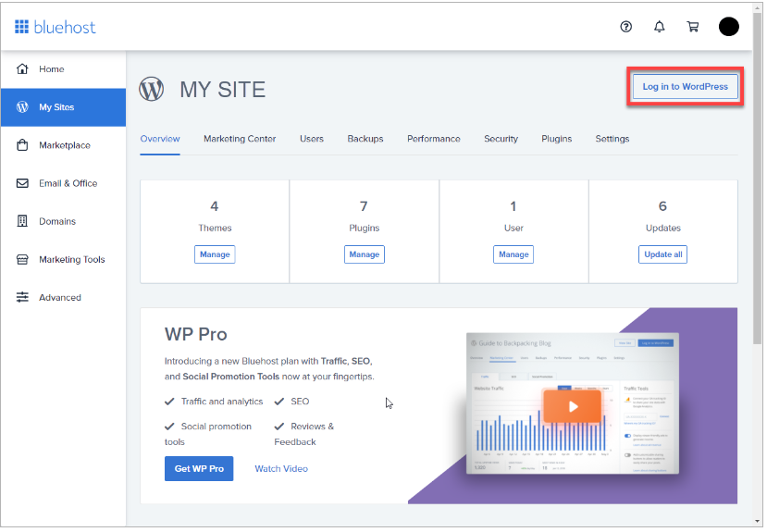Click the scrollbar down arrow
The height and width of the screenshot is (532, 767).
tap(758, 522)
